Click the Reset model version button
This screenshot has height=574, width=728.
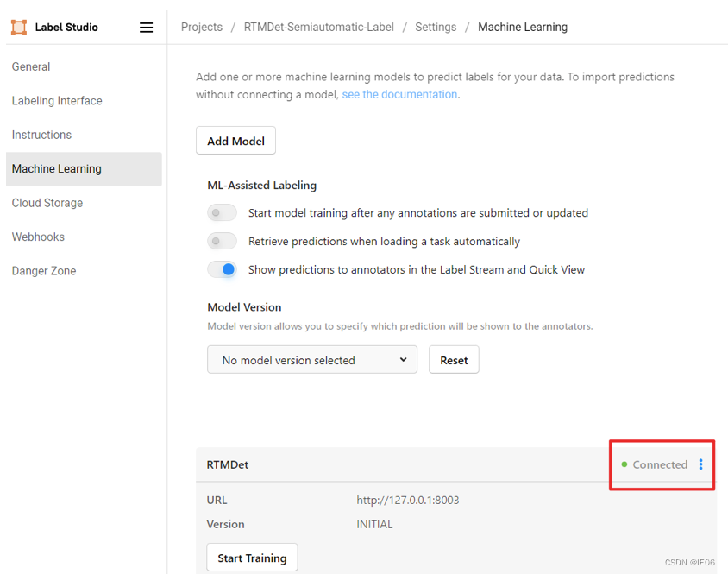click(x=454, y=360)
